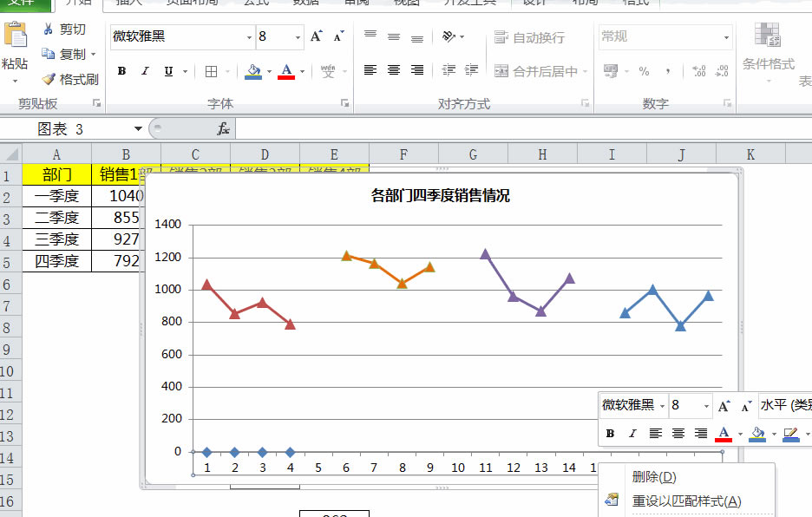Increase font size in ribbon
The width and height of the screenshot is (812, 517).
[317, 36]
